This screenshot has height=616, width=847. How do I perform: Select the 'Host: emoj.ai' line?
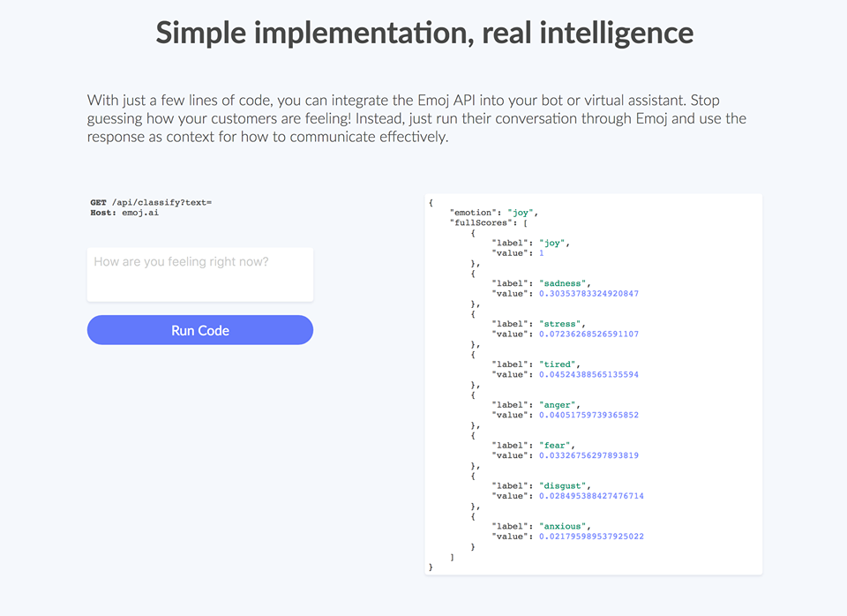pos(124,213)
